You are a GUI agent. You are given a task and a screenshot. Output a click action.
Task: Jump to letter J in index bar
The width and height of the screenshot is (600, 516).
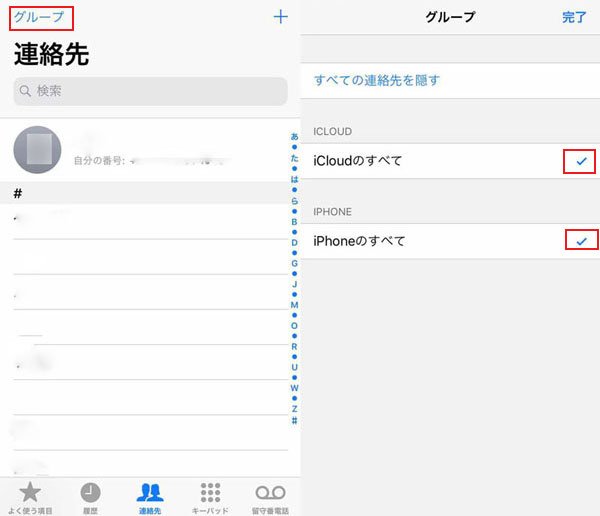[x=294, y=284]
